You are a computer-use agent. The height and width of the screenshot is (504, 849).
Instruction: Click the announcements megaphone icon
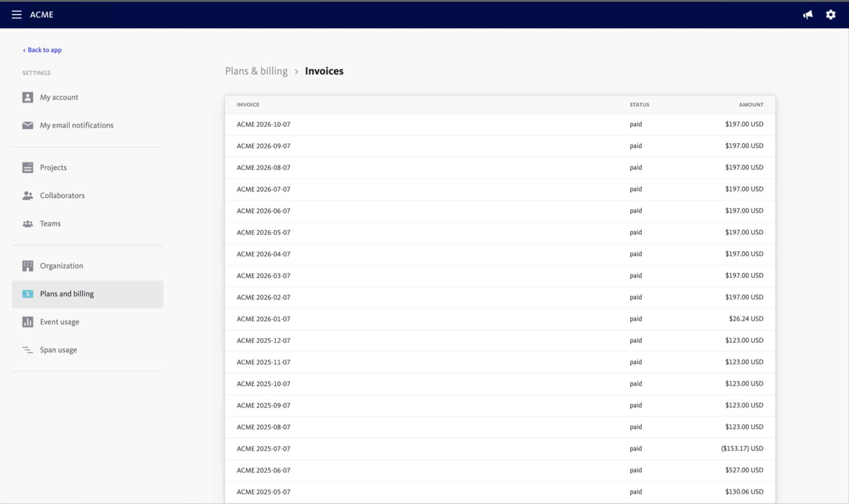coord(808,15)
